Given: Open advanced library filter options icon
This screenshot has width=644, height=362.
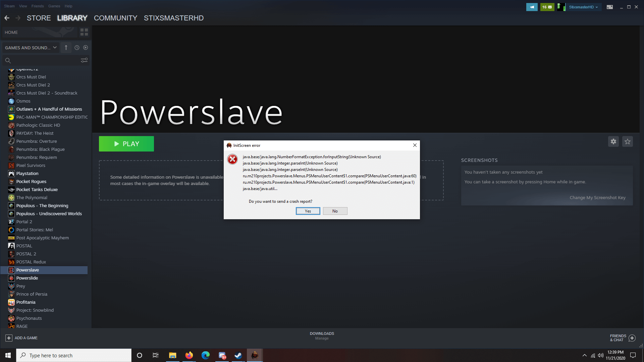Looking at the screenshot, I should click(84, 60).
